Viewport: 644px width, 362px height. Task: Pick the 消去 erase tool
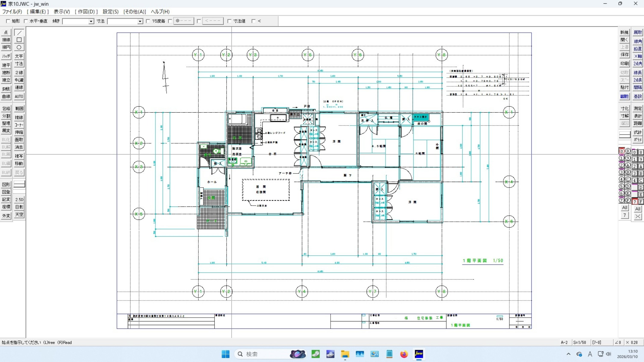[x=19, y=147]
